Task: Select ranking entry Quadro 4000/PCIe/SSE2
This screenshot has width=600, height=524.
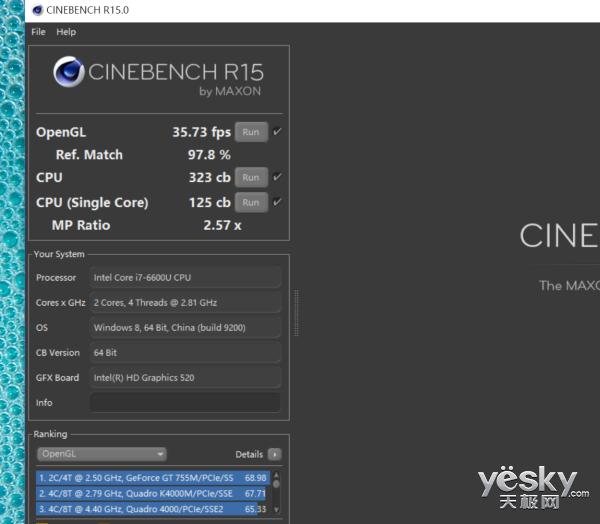Action: 153,509
